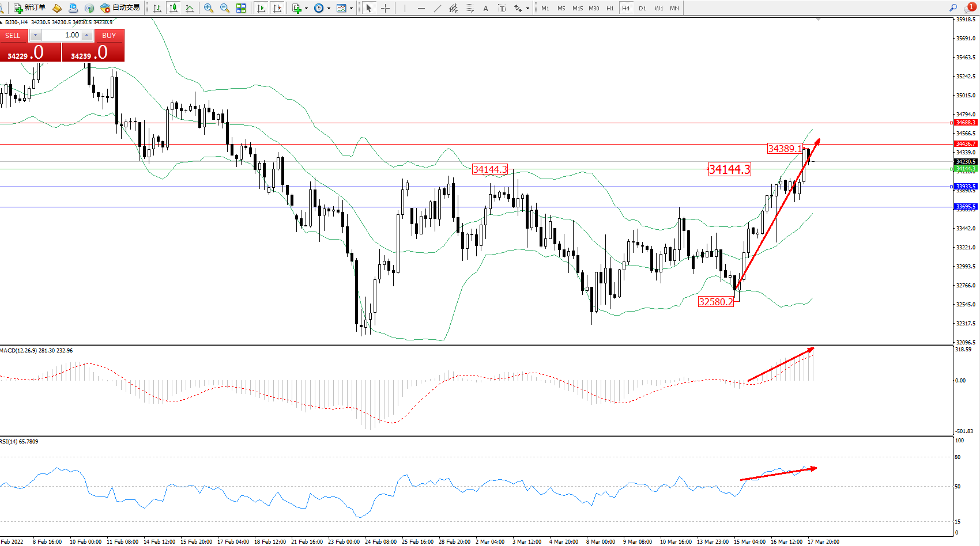
Task: Toggle the chart shift button
Action: 277,8
